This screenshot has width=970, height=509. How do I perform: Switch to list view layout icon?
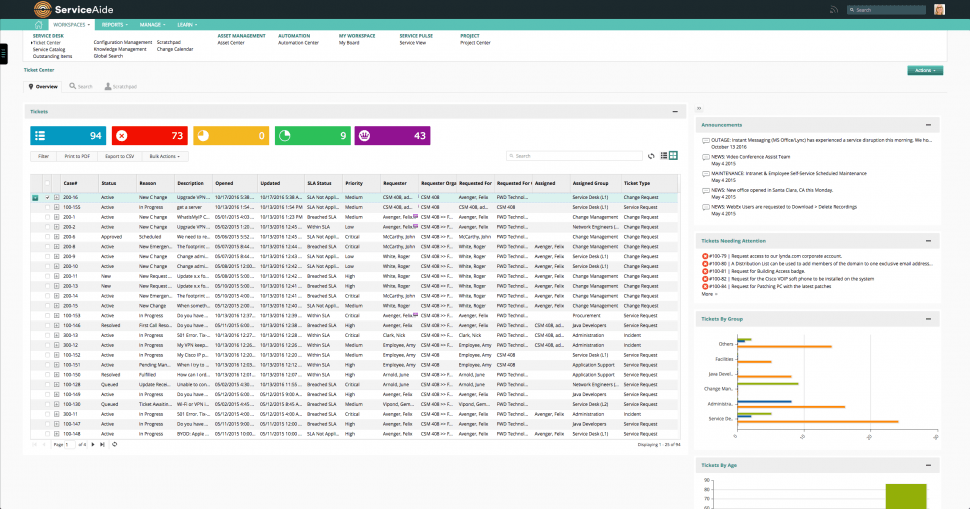[x=664, y=156]
